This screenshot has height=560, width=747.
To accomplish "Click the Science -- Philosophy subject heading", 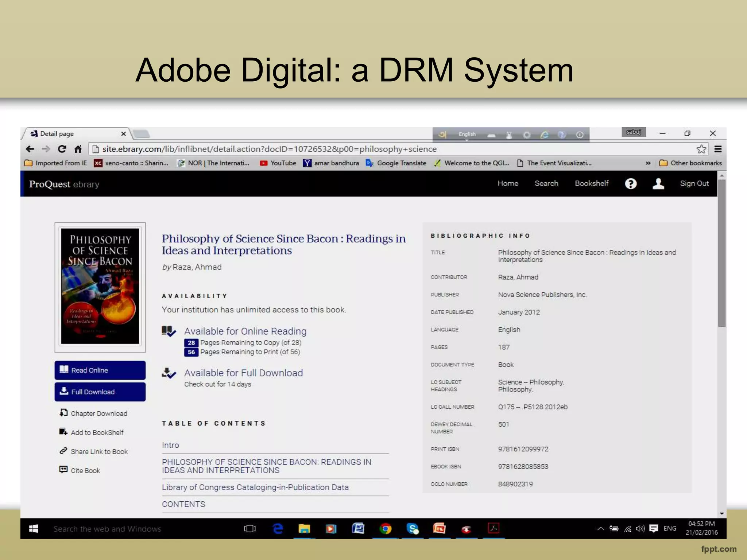I will [x=531, y=382].
